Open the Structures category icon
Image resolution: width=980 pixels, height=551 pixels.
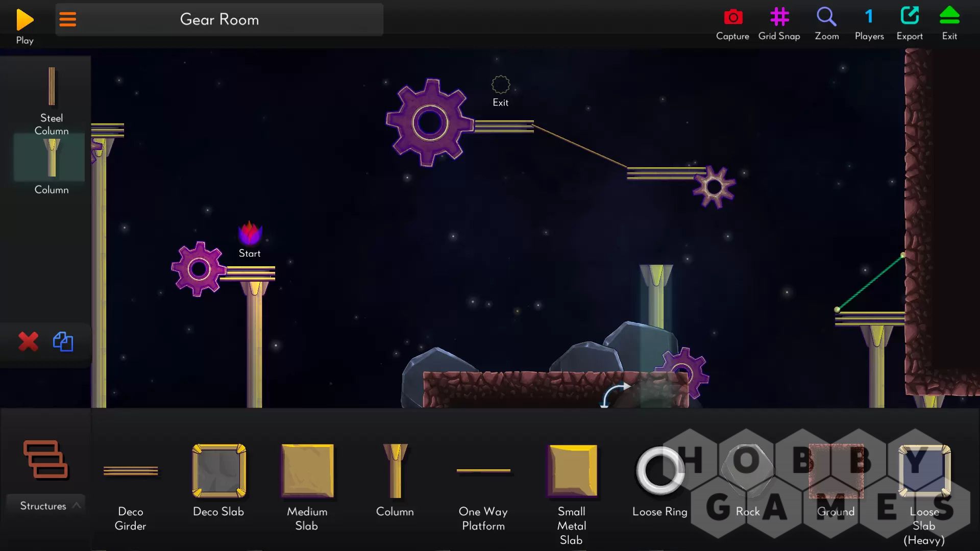tap(45, 459)
